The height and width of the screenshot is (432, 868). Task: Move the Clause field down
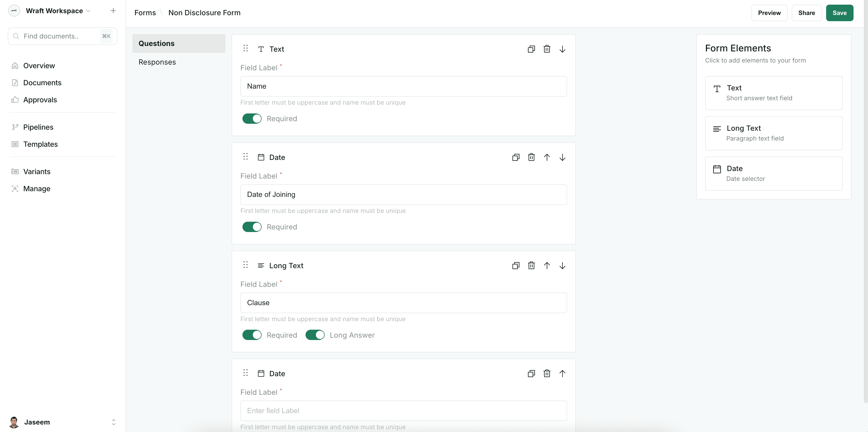click(562, 266)
